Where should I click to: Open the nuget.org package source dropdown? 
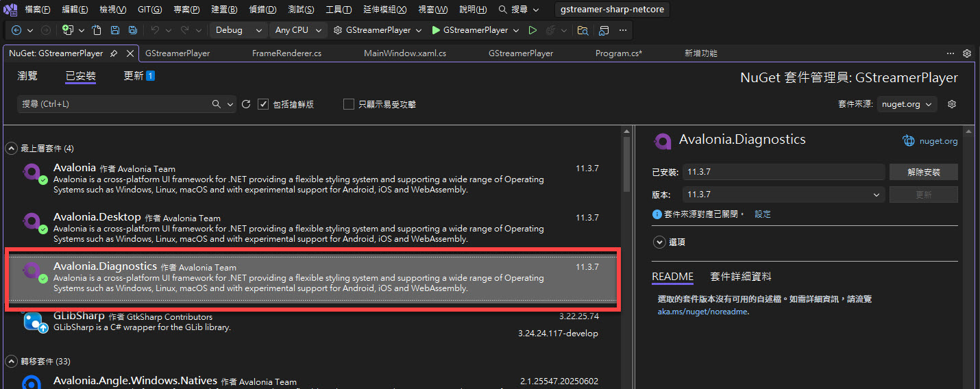coord(907,104)
